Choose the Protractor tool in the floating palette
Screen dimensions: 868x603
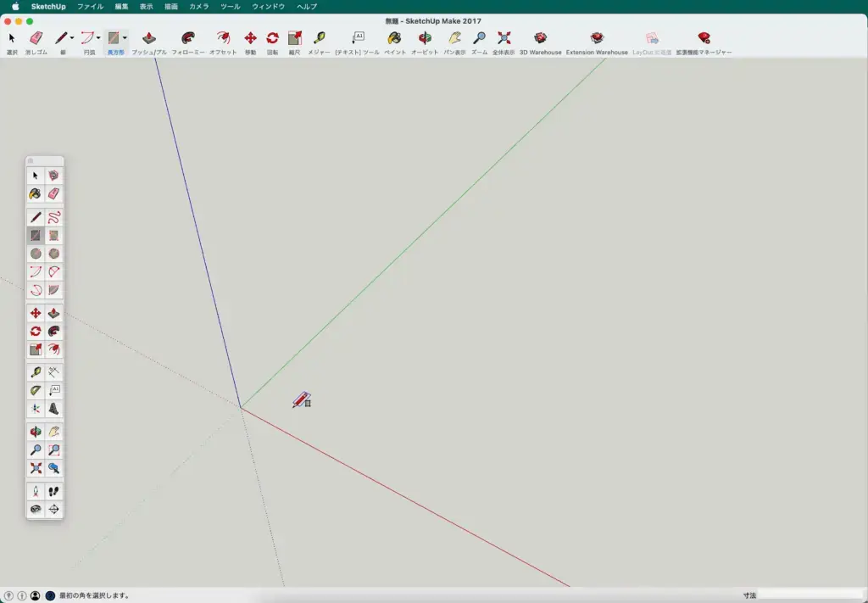point(36,390)
